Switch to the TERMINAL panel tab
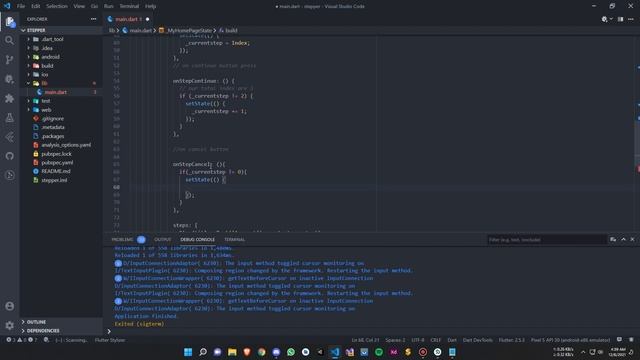This screenshot has width=640, height=360. (234, 240)
